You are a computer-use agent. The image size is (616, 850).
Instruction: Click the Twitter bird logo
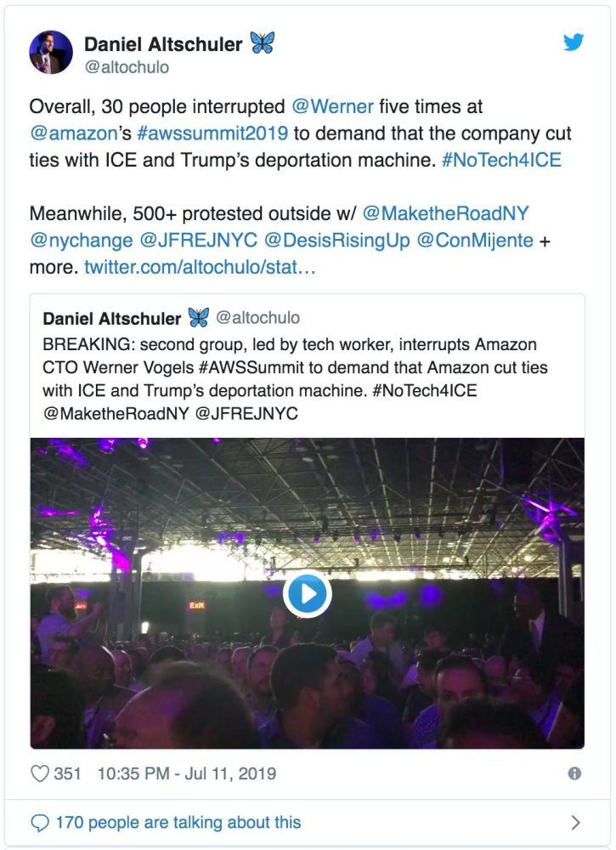[574, 42]
